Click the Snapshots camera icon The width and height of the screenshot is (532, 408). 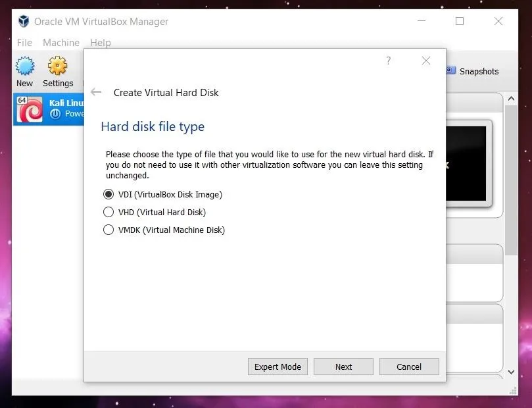[x=450, y=70]
